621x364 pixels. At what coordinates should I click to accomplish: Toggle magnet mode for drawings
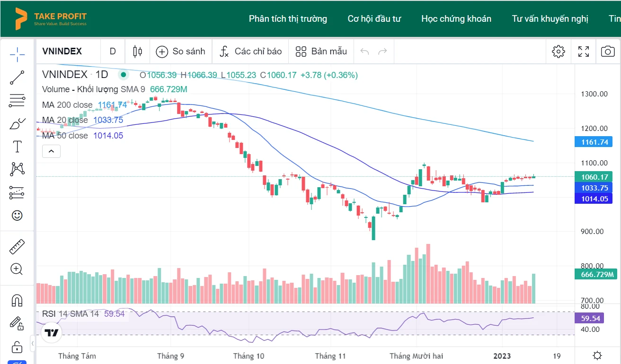[17, 301]
